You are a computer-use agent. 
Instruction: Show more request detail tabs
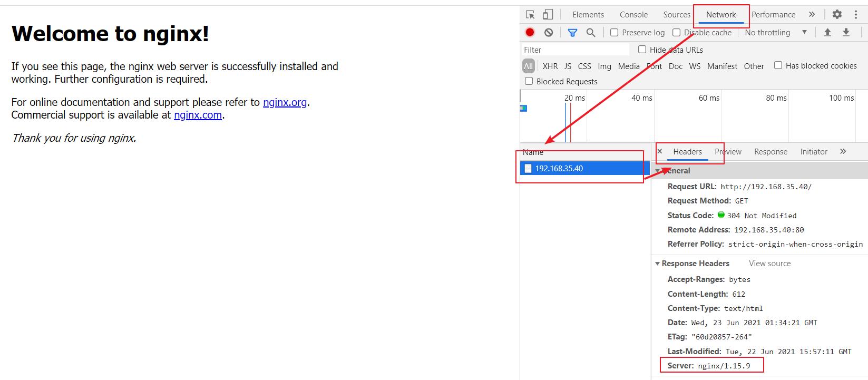pyautogui.click(x=843, y=151)
